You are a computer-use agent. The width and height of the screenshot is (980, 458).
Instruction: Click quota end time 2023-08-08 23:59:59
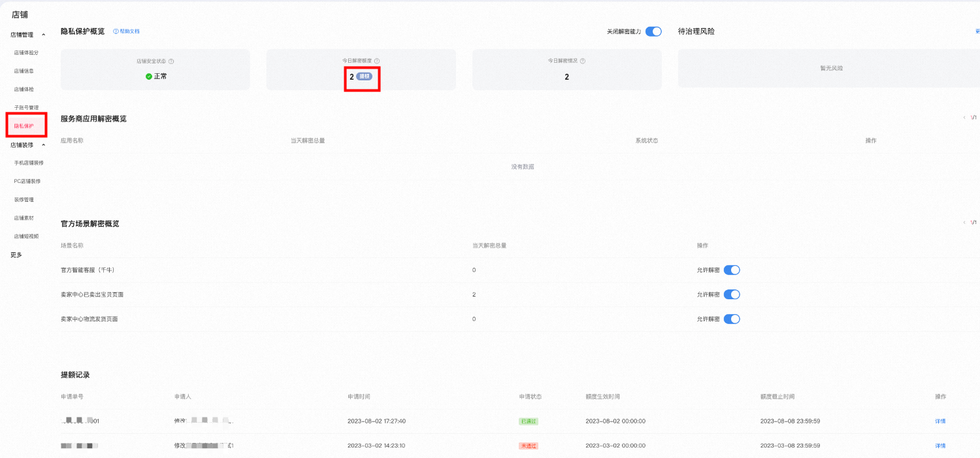pyautogui.click(x=790, y=421)
